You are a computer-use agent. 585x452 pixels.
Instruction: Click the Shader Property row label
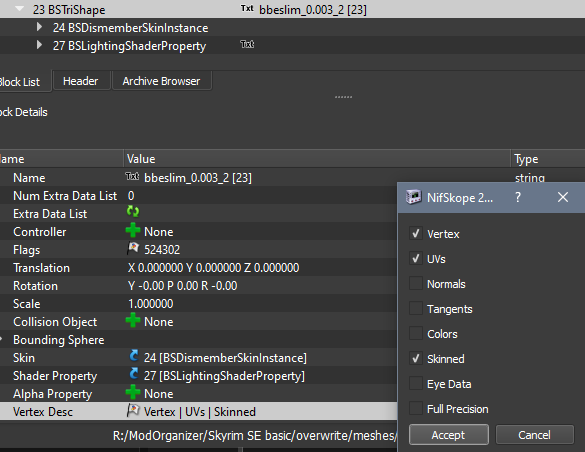click(55, 376)
